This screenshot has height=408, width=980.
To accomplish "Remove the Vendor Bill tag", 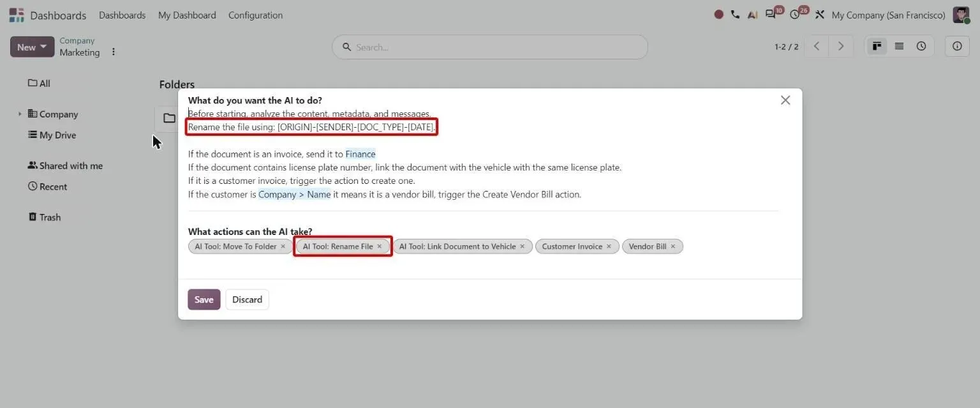I will pos(673,246).
